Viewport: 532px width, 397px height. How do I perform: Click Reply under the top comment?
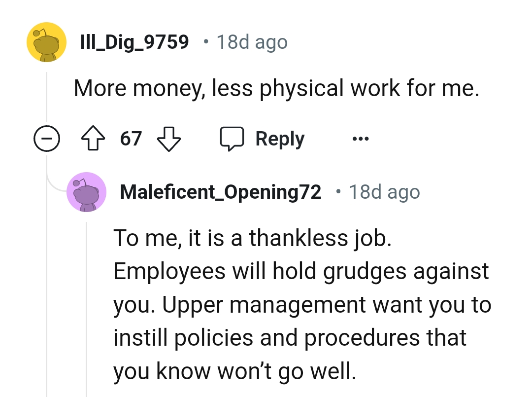tap(279, 139)
